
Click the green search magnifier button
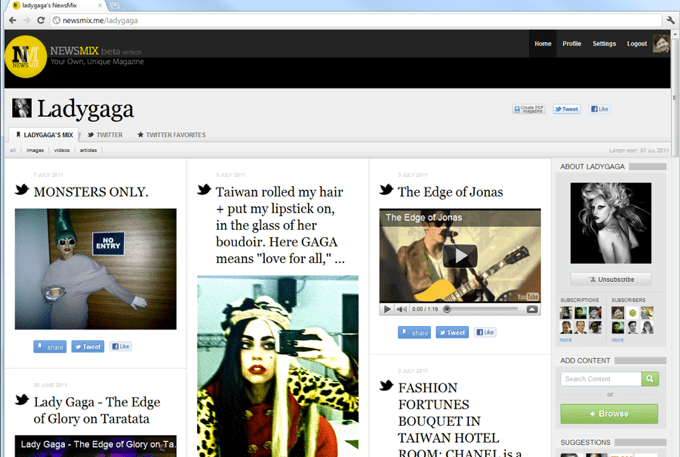[650, 379]
